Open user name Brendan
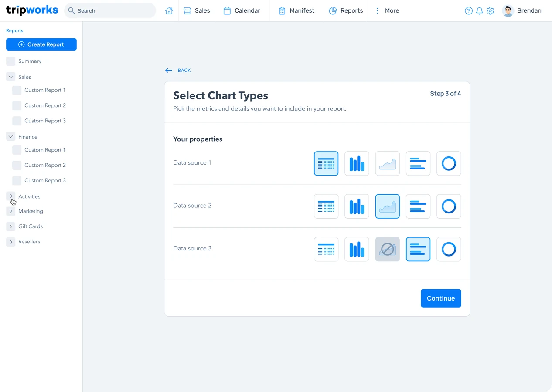Image resolution: width=552 pixels, height=392 pixels. coord(529,11)
